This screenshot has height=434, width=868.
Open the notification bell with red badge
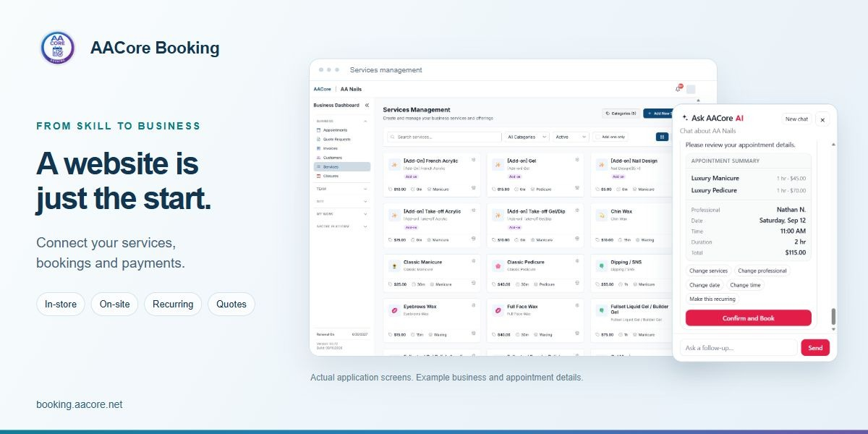pyautogui.click(x=678, y=89)
